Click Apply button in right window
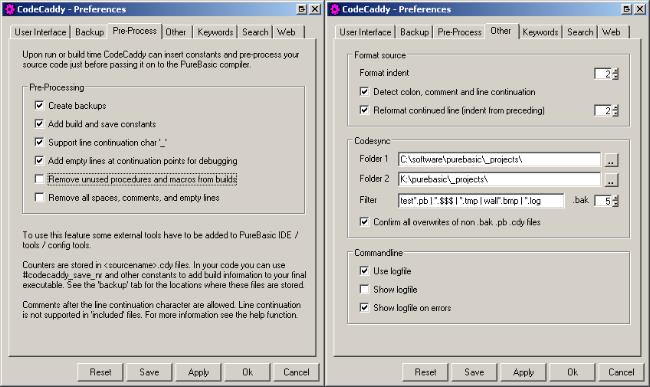The height and width of the screenshot is (387, 650). point(524,372)
